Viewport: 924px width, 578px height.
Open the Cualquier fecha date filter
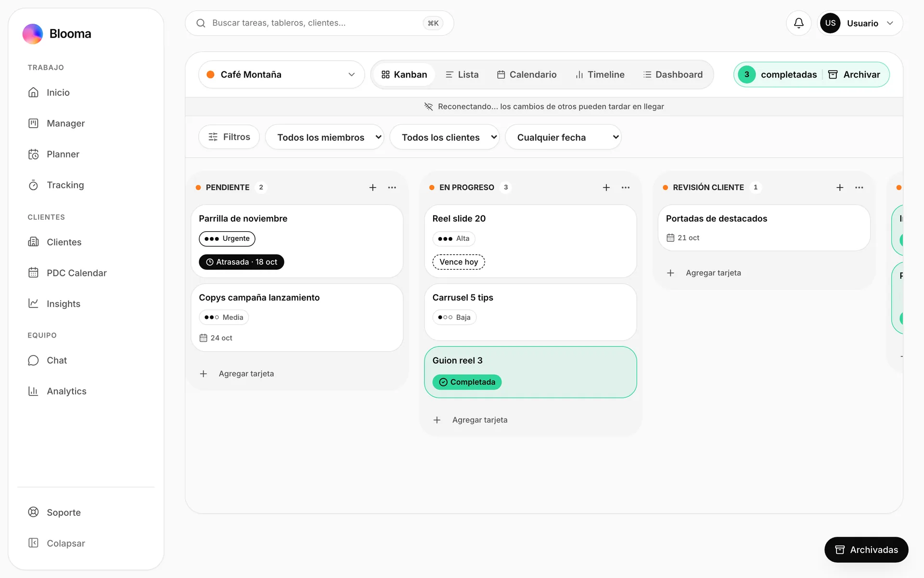pyautogui.click(x=563, y=137)
